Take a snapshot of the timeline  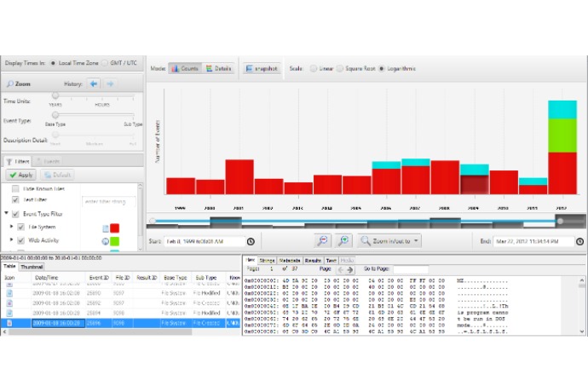tap(262, 68)
